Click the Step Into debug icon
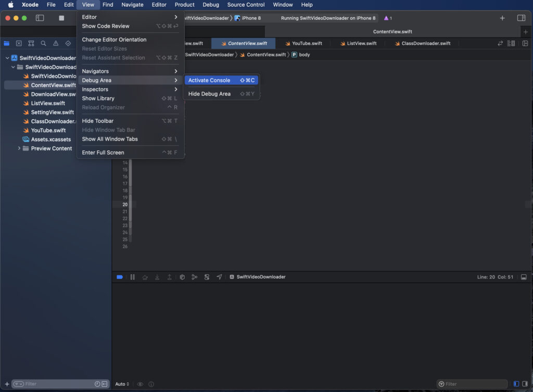The width and height of the screenshot is (533, 392). [x=157, y=277]
